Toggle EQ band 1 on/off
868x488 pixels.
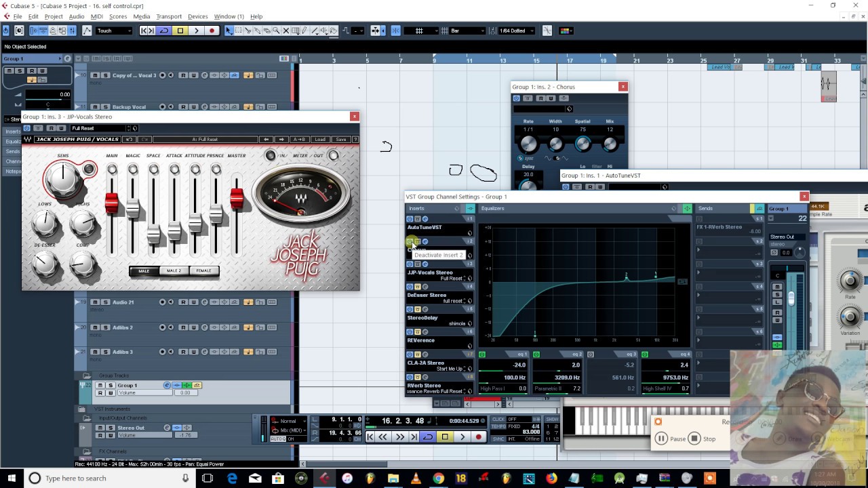click(x=482, y=354)
